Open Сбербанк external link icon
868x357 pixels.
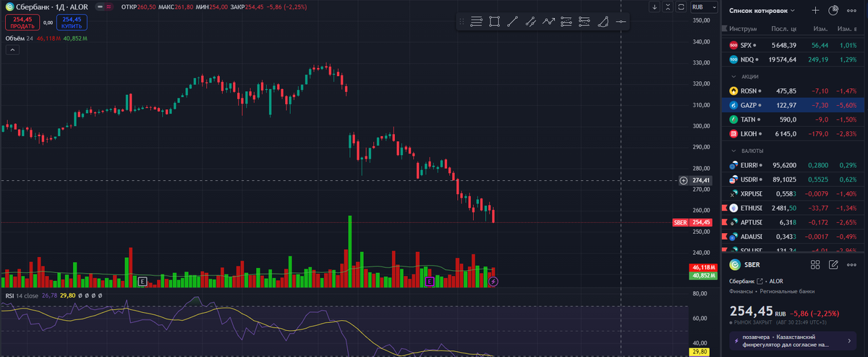pos(760,281)
